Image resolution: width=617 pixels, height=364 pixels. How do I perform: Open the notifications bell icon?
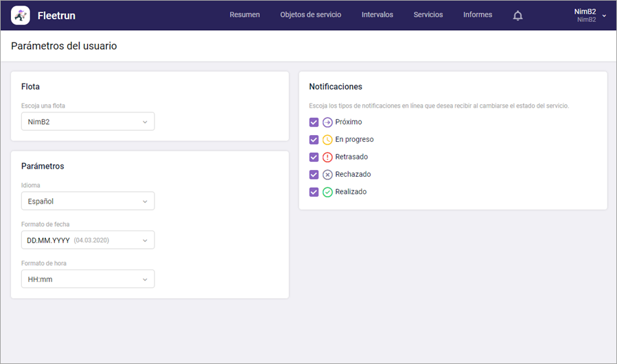[x=518, y=15]
